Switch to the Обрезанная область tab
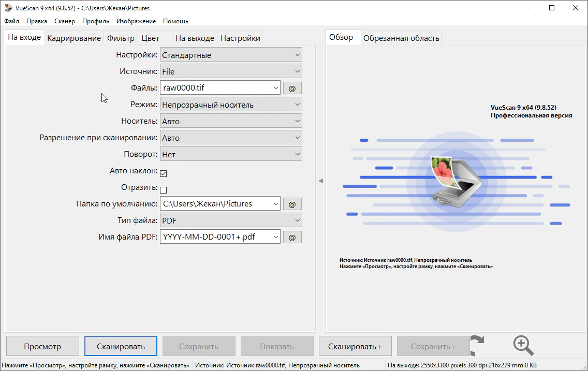Screen dimensions: 588x371 coord(401,38)
